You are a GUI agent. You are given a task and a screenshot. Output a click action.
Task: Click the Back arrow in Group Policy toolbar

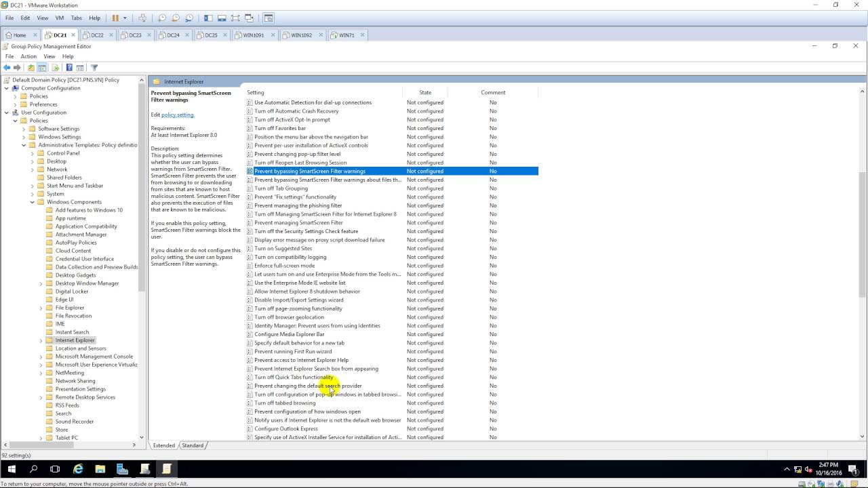coord(7,68)
